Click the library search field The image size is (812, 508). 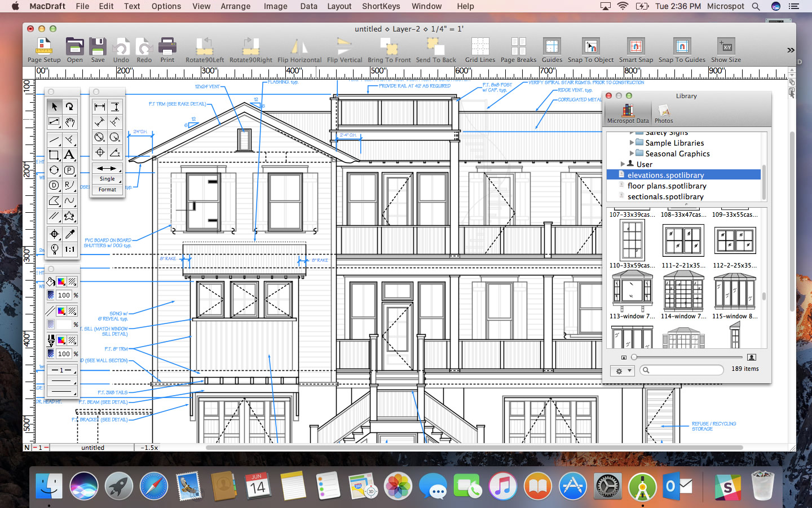tap(682, 370)
